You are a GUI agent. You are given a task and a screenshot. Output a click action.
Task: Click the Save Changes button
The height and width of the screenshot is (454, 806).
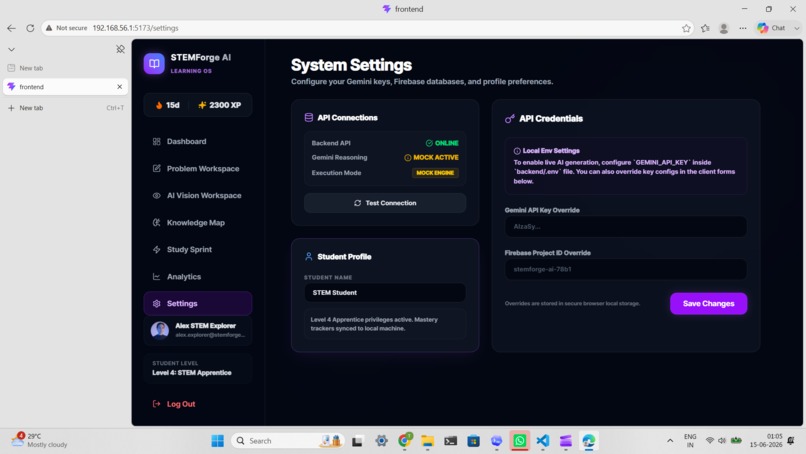click(x=708, y=303)
